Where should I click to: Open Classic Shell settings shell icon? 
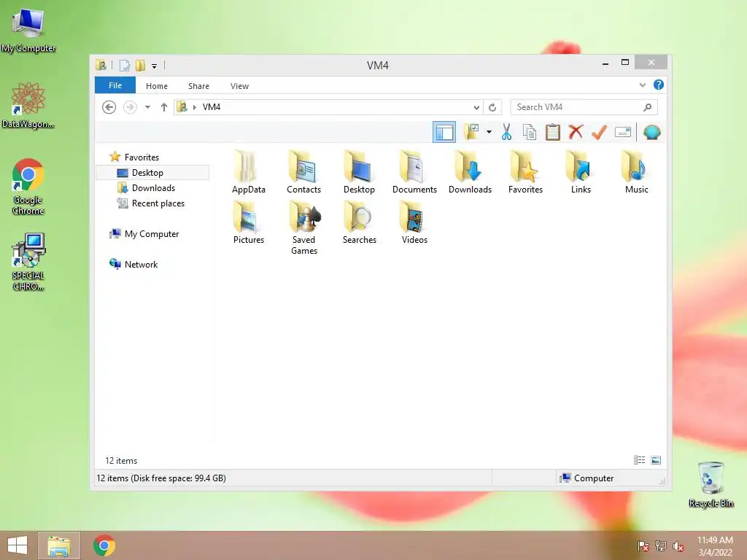pos(651,132)
